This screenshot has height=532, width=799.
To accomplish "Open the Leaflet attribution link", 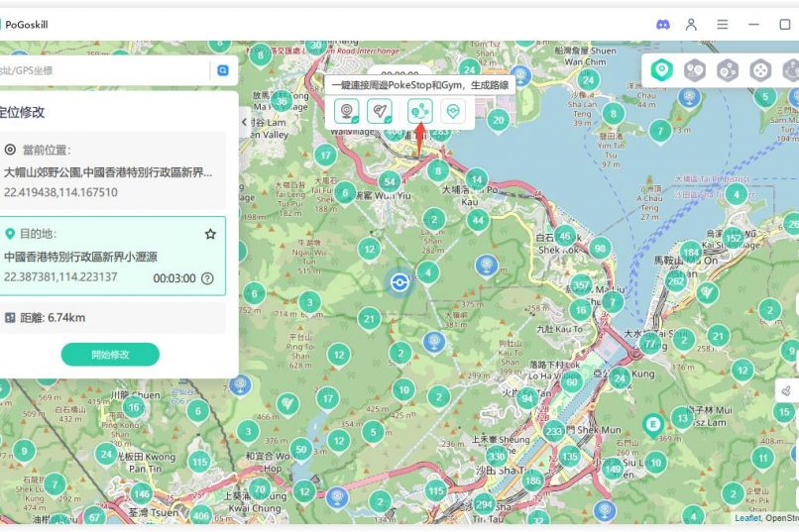I will pos(746,518).
